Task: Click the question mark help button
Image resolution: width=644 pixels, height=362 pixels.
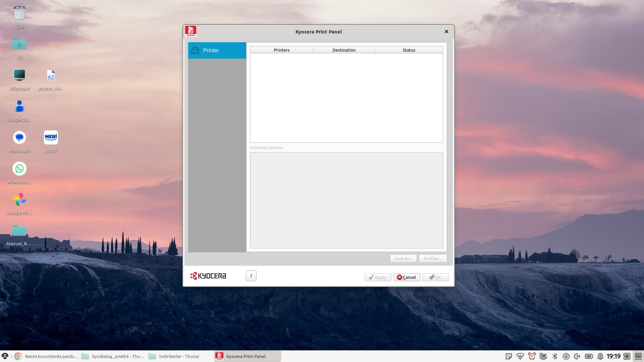Action: (251, 276)
